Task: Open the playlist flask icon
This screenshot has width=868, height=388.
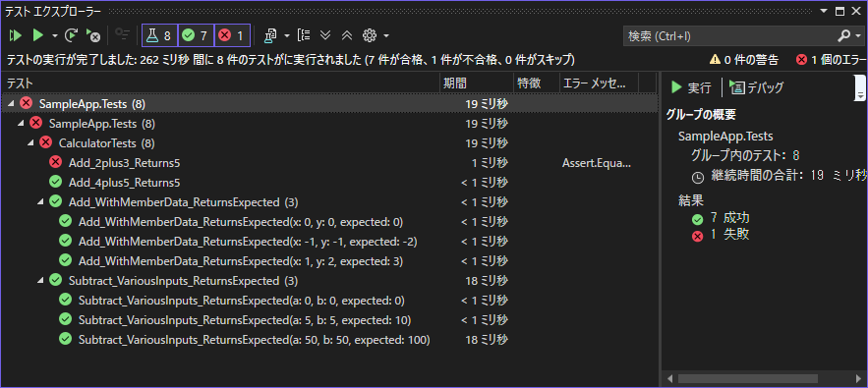Action: pos(270,36)
